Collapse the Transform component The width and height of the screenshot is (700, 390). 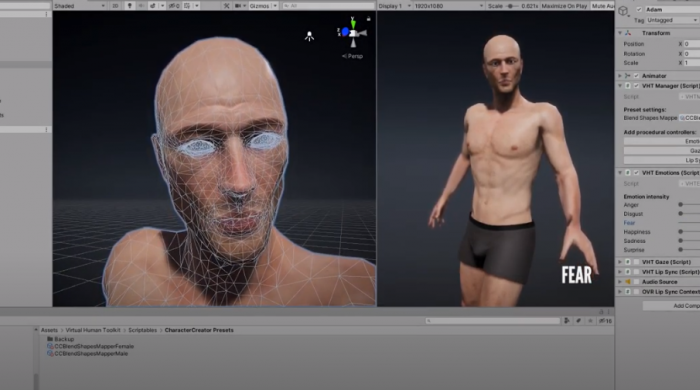[x=620, y=33]
